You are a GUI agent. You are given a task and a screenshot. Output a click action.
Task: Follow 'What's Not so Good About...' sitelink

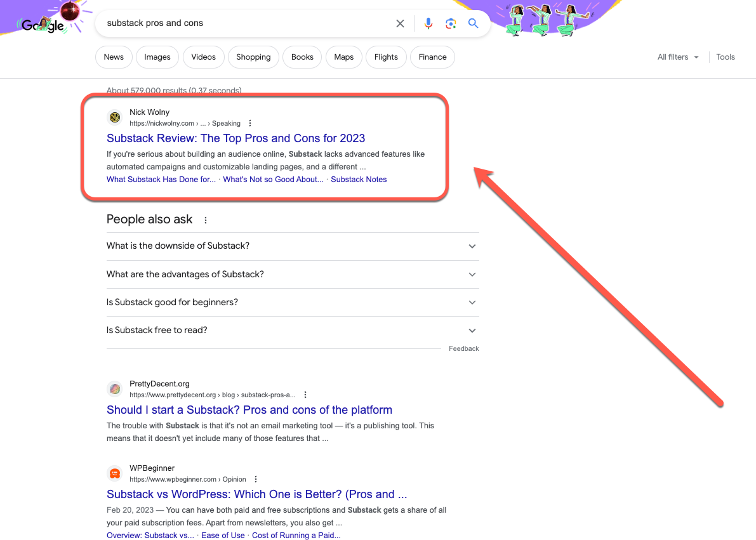click(x=273, y=180)
